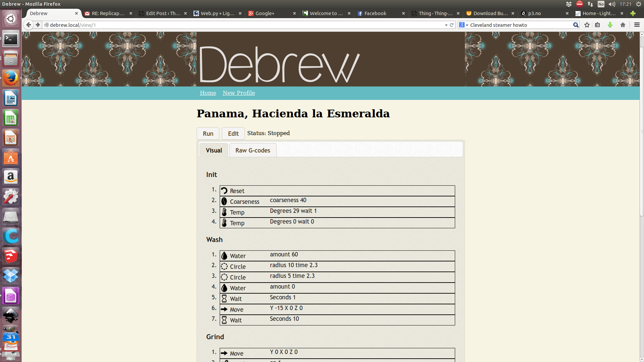Switch to the Facebook browser tab

coord(375,13)
